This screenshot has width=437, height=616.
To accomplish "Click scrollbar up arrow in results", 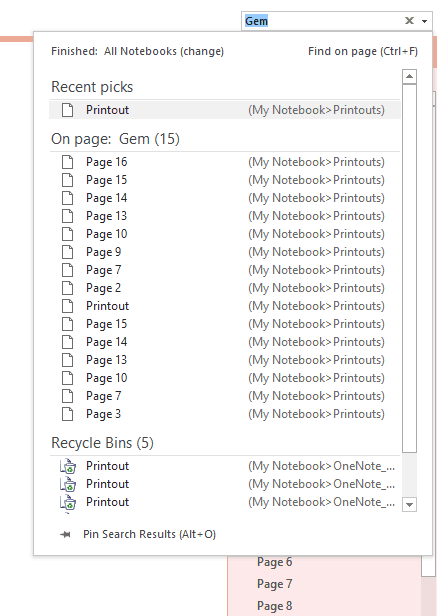I will (x=409, y=76).
